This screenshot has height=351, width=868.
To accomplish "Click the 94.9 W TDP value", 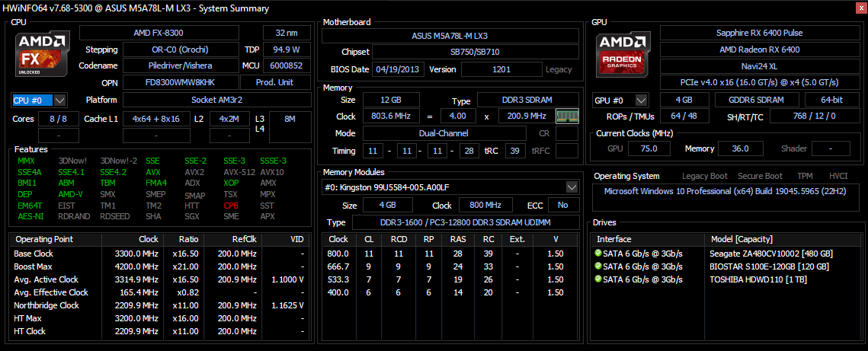I will click(287, 49).
